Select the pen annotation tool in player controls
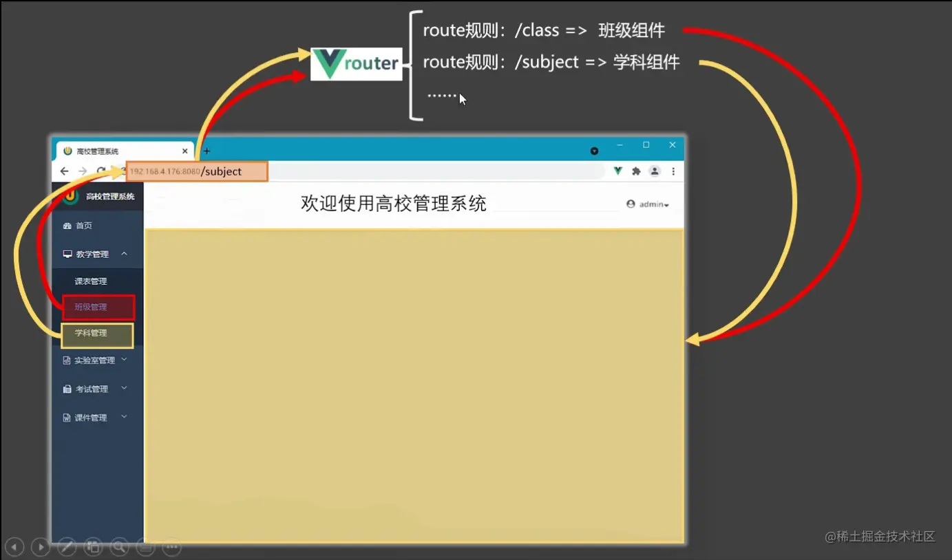 [x=67, y=547]
